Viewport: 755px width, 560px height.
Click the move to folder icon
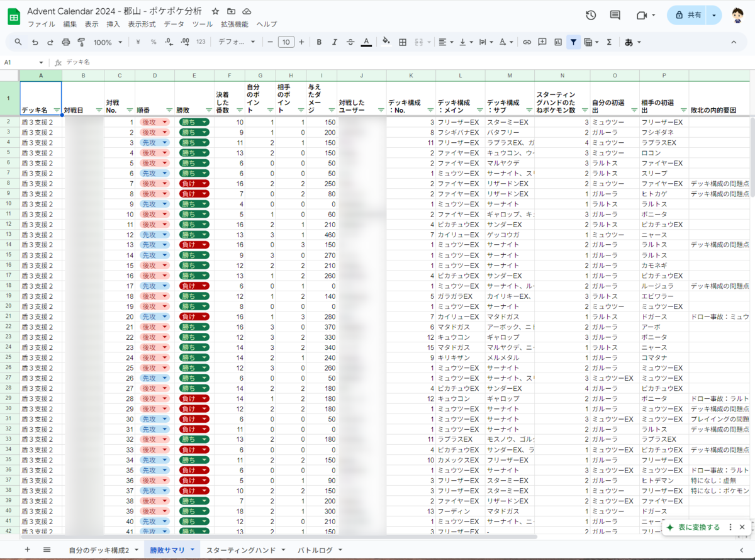(232, 12)
